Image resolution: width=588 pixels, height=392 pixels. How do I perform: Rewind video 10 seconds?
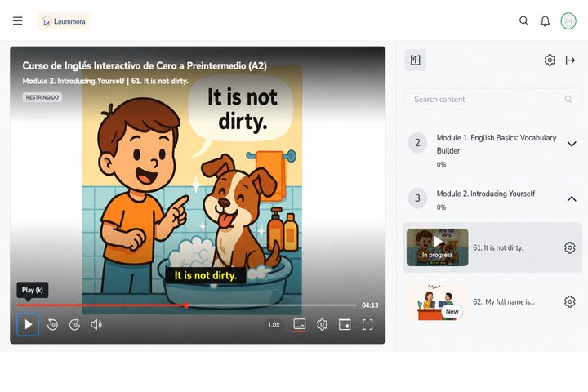click(x=52, y=324)
